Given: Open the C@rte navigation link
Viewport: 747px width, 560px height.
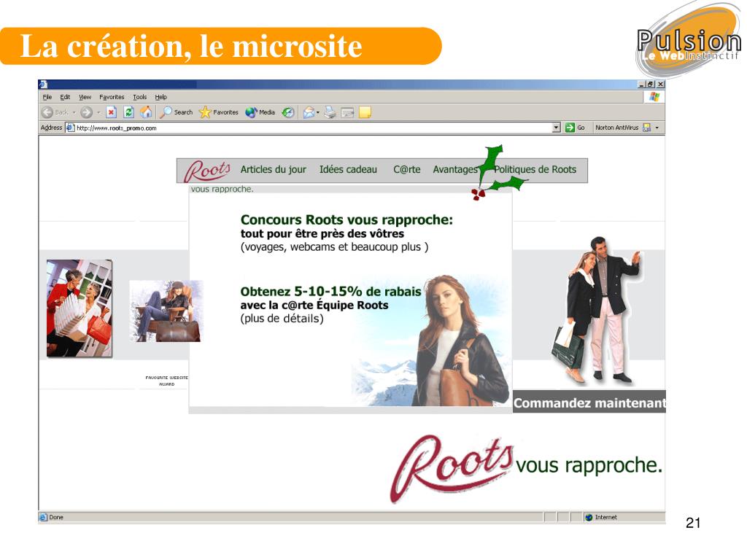Looking at the screenshot, I should [x=407, y=169].
